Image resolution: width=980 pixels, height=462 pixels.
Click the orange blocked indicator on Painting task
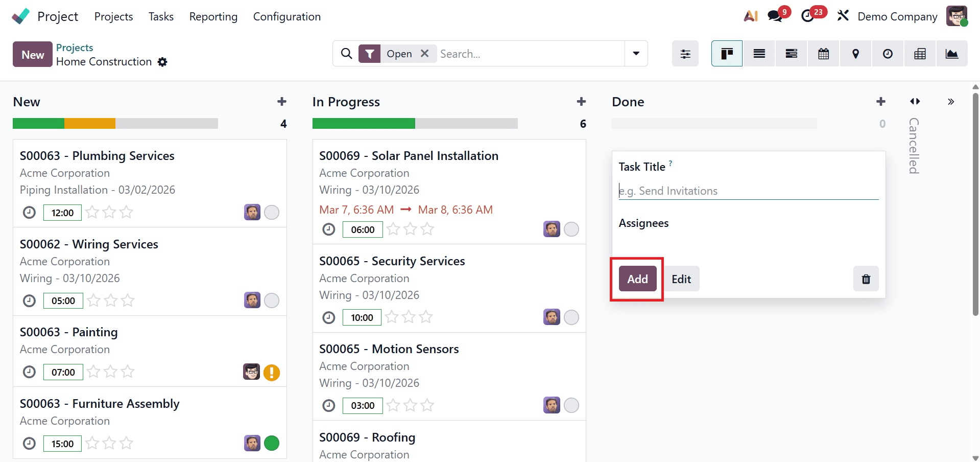pyautogui.click(x=271, y=373)
